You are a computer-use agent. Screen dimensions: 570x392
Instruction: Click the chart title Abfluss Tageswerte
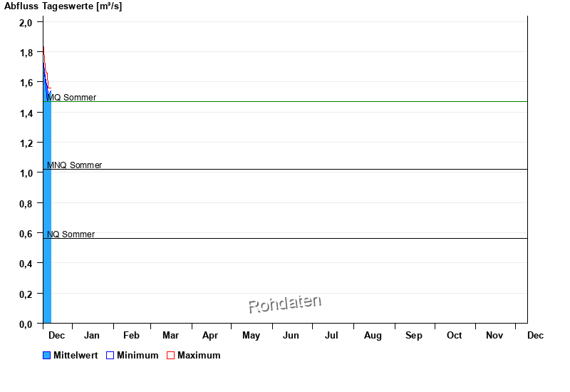tap(63, 6)
